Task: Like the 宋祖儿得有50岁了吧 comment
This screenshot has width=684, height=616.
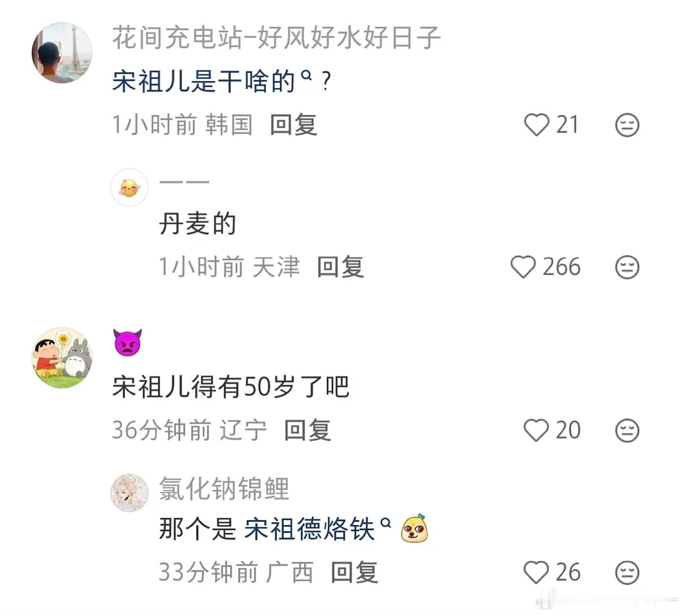Action: (x=536, y=430)
